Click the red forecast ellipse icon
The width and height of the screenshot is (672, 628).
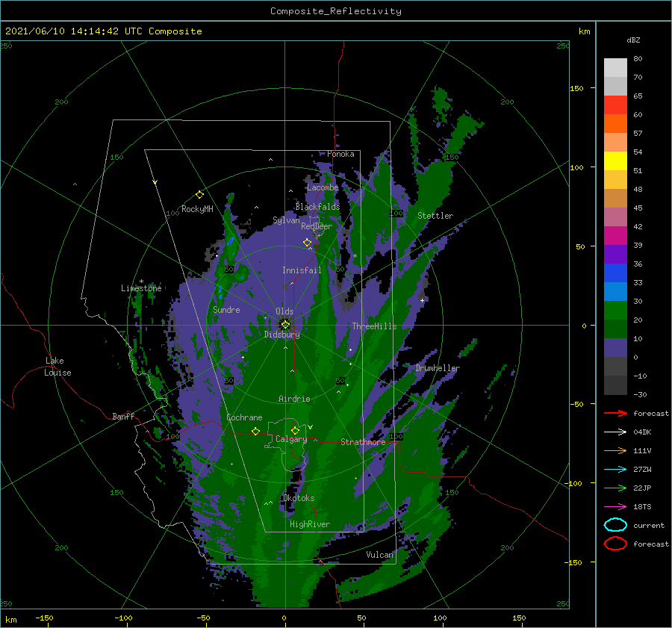[615, 544]
